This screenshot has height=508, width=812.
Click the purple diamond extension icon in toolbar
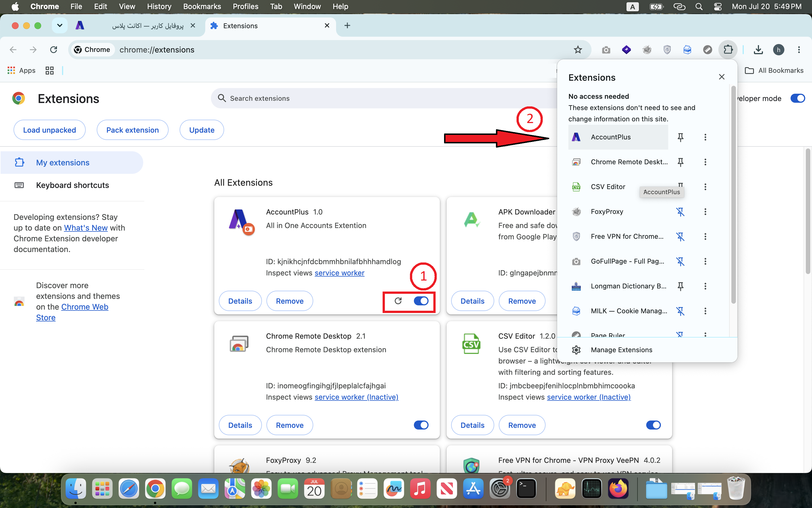626,50
